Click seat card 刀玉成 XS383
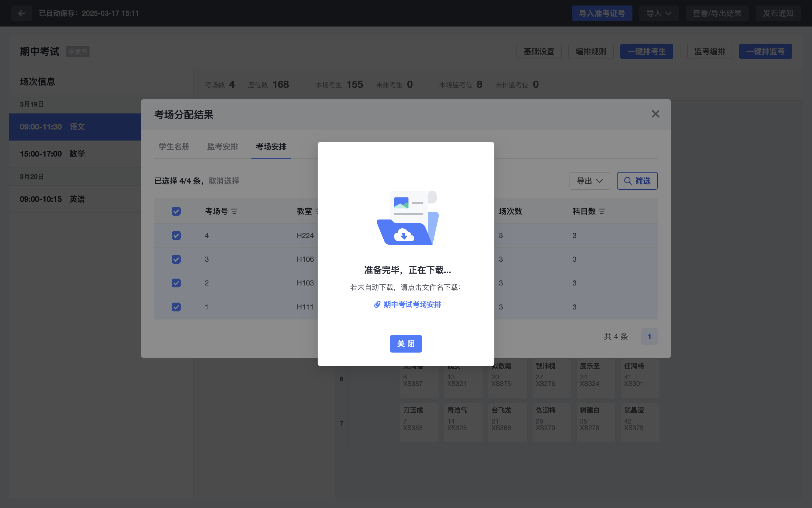The height and width of the screenshot is (508, 812). (419, 423)
